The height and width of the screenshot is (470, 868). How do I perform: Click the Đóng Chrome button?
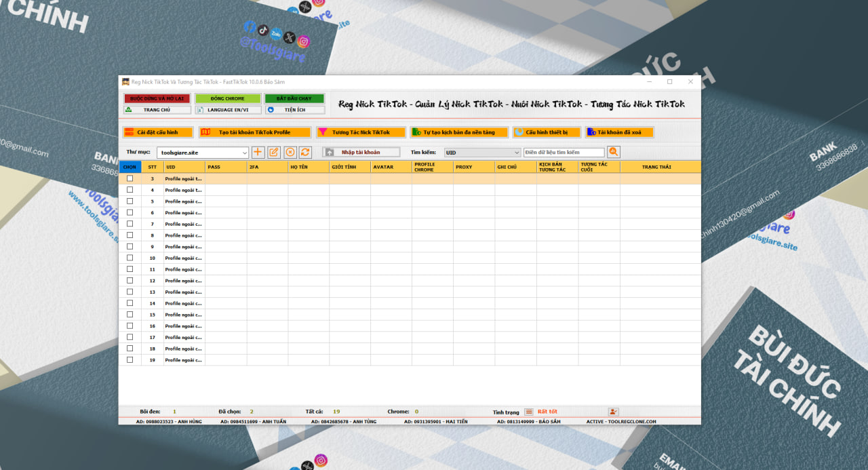(227, 98)
